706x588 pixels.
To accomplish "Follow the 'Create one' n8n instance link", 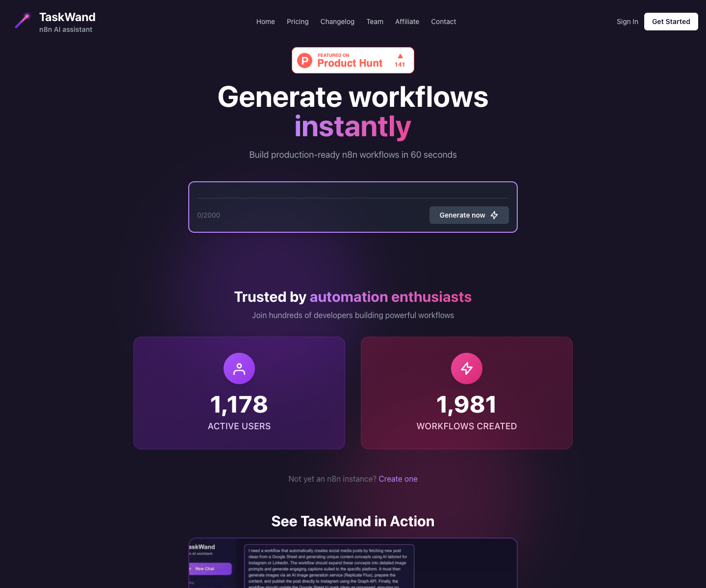I will pos(398,479).
